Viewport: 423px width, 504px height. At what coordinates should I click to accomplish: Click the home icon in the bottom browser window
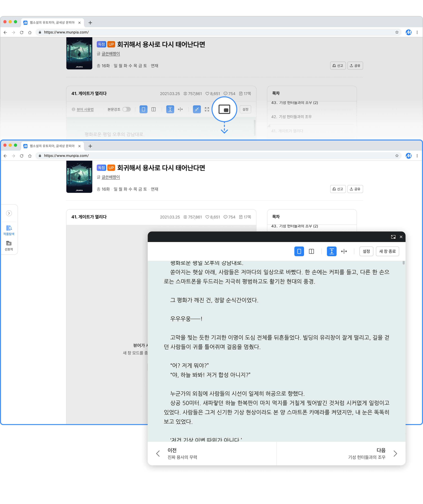pyautogui.click(x=30, y=156)
